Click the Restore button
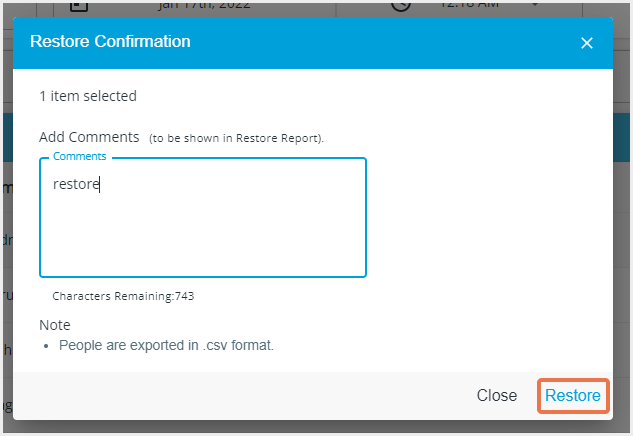 pos(572,396)
